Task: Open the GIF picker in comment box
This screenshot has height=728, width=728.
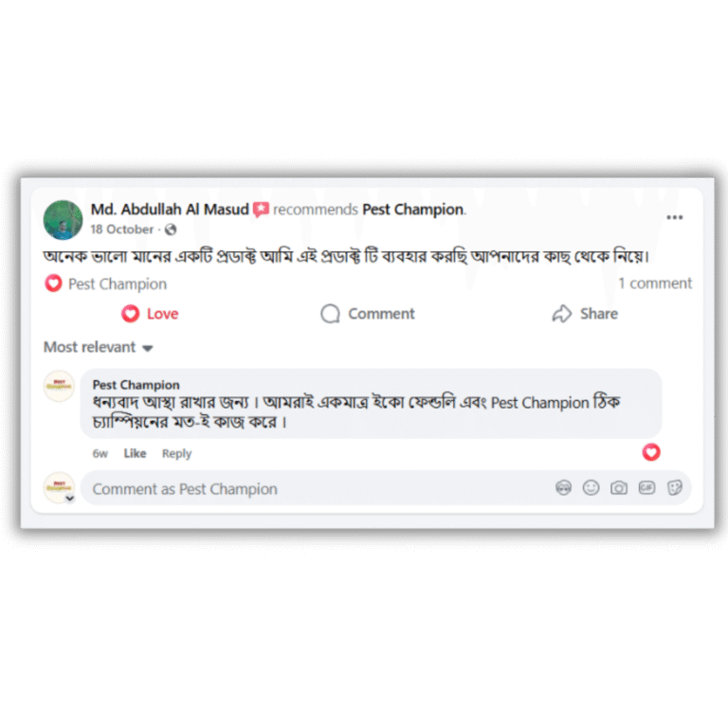Action: (x=646, y=487)
